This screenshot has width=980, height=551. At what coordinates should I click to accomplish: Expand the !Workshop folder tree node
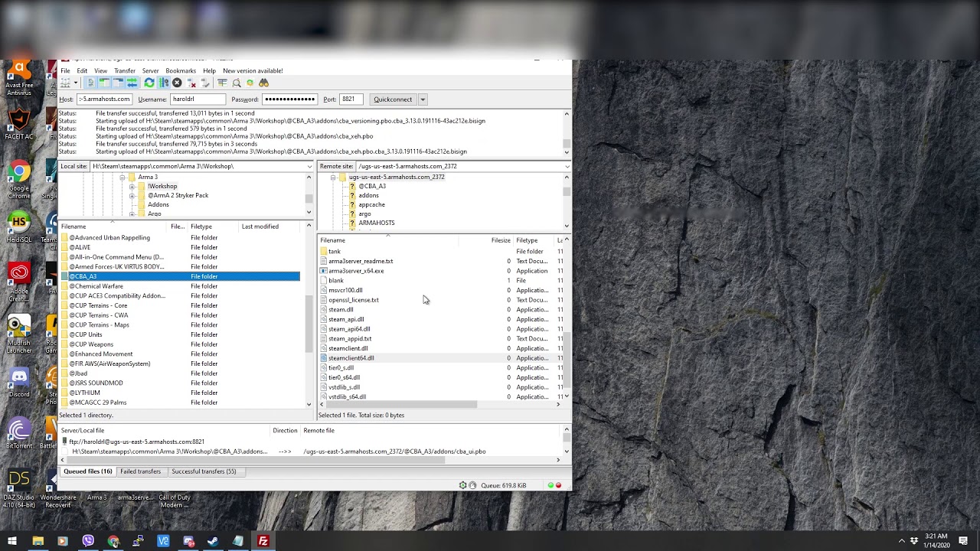(132, 187)
